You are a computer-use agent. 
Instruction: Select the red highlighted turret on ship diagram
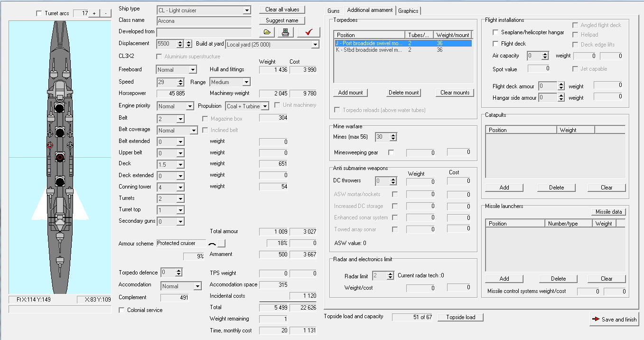click(60, 157)
